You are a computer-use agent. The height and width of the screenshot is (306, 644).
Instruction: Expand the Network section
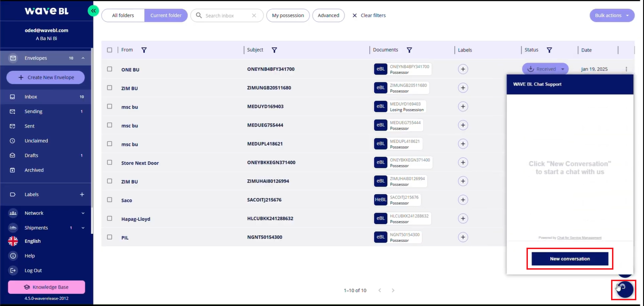[83, 213]
